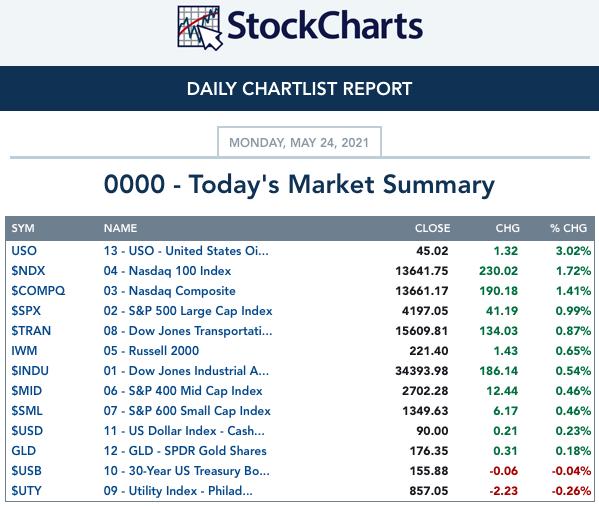This screenshot has width=599, height=506.
Task: Open 30-Year US Treasury Bond link
Action: [x=187, y=470]
